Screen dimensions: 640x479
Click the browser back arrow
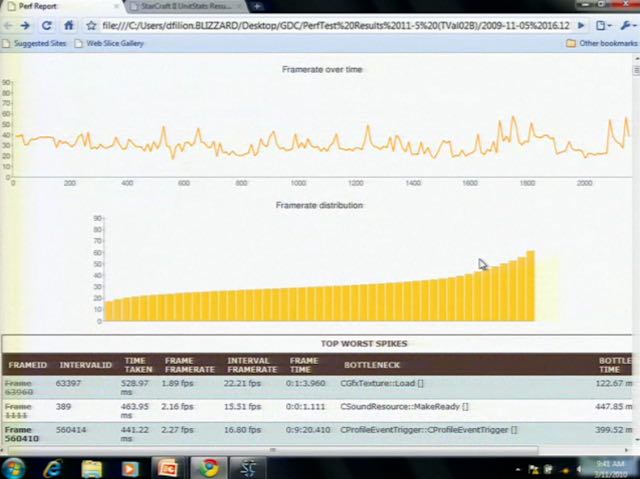(x=9, y=25)
